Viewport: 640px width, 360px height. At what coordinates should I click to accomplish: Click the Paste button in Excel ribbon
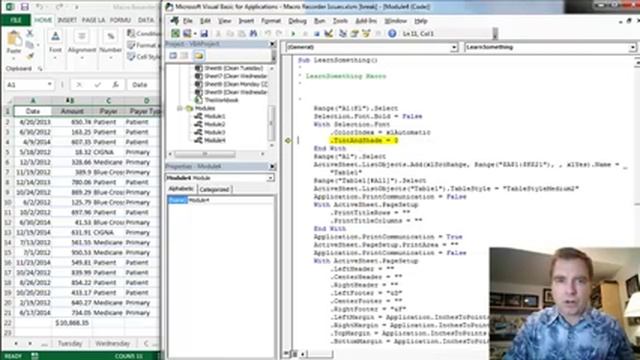[x=14, y=42]
